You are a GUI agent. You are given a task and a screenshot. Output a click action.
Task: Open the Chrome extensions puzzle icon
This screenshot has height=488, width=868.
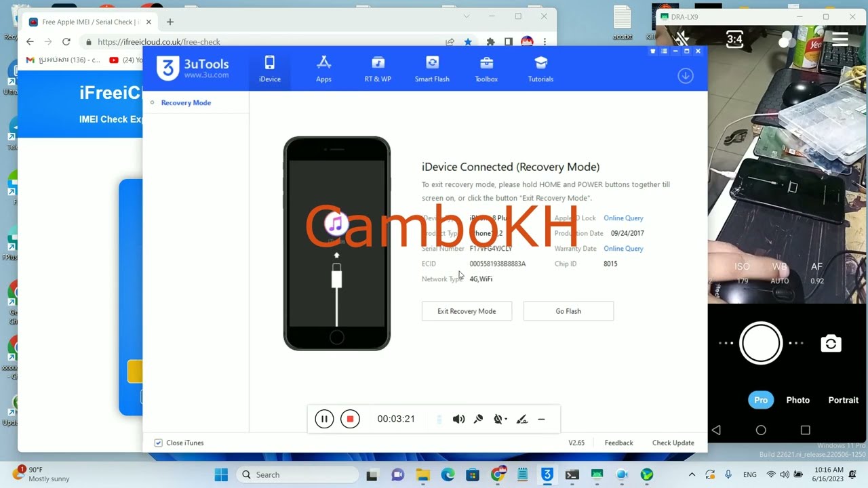(x=490, y=42)
